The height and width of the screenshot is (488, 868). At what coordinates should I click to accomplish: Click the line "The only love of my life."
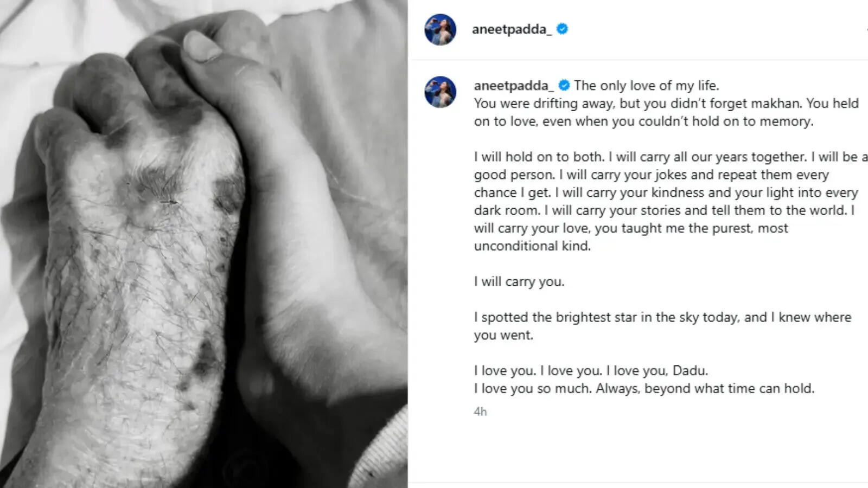647,86
